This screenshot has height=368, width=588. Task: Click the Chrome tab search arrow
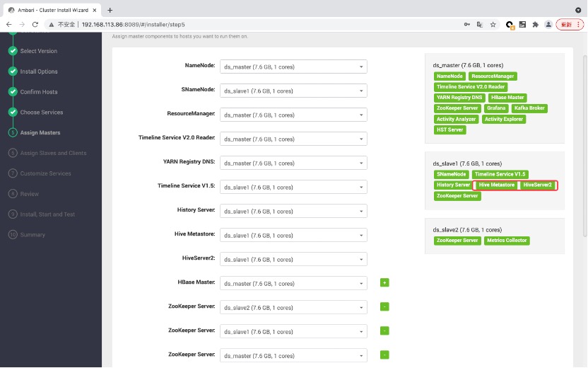click(578, 10)
